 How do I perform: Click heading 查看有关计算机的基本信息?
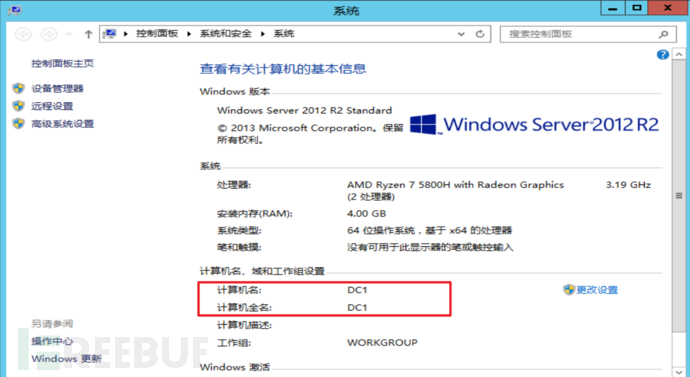pos(283,69)
